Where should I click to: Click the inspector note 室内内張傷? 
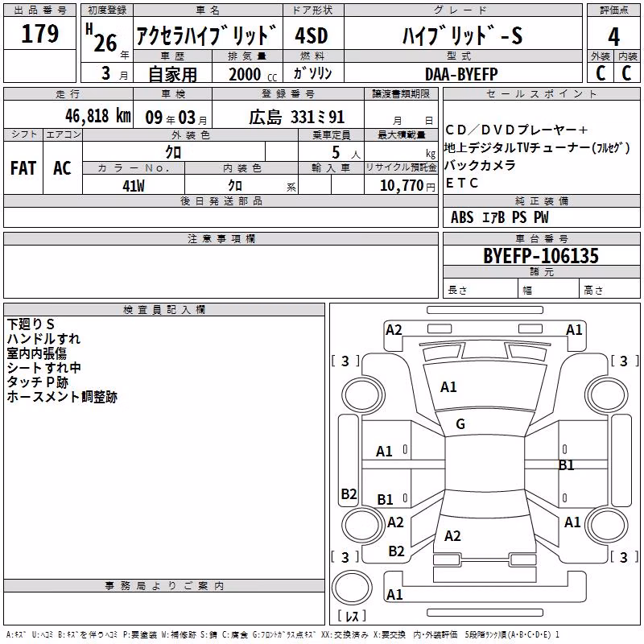(x=36, y=353)
